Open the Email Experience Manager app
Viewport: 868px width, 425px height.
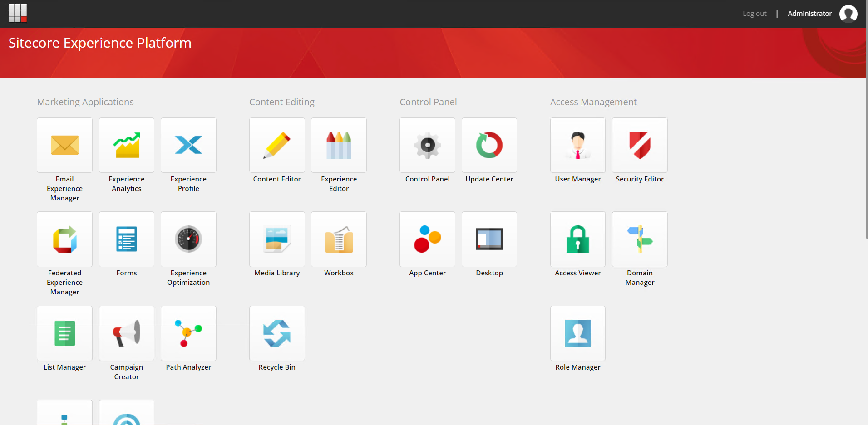(64, 145)
